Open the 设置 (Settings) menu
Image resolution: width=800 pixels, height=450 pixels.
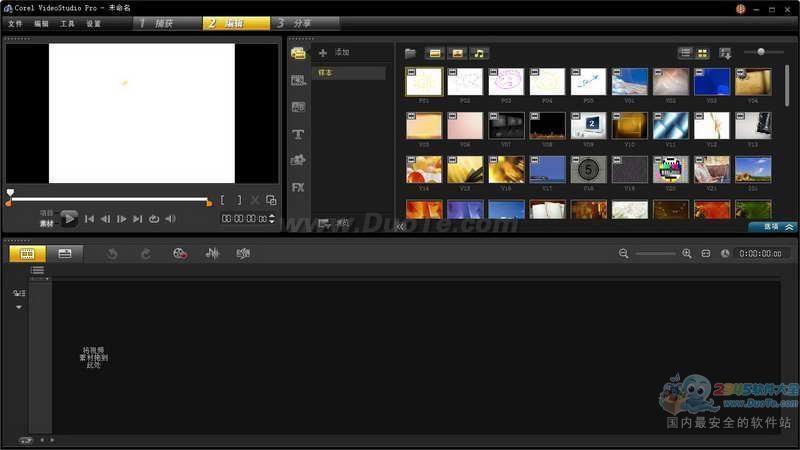(93, 23)
